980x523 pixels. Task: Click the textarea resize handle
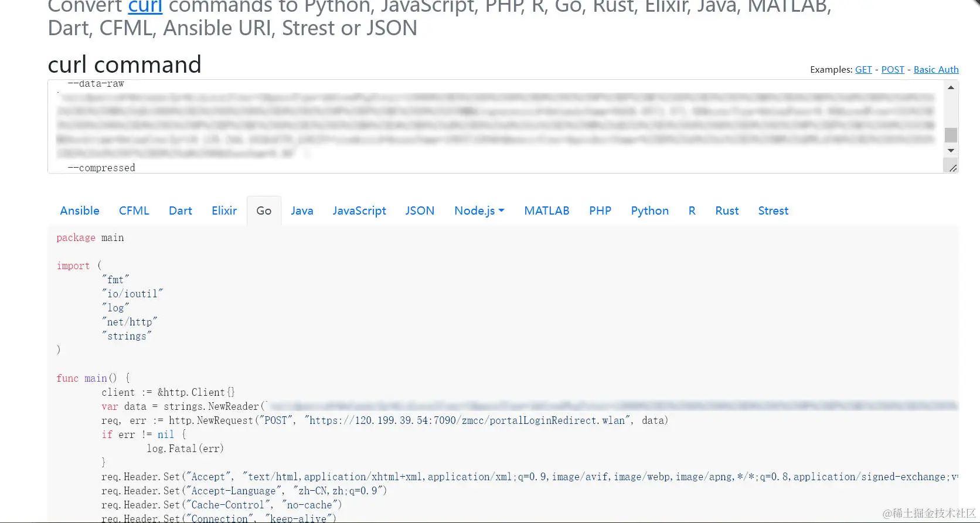[x=952, y=167]
